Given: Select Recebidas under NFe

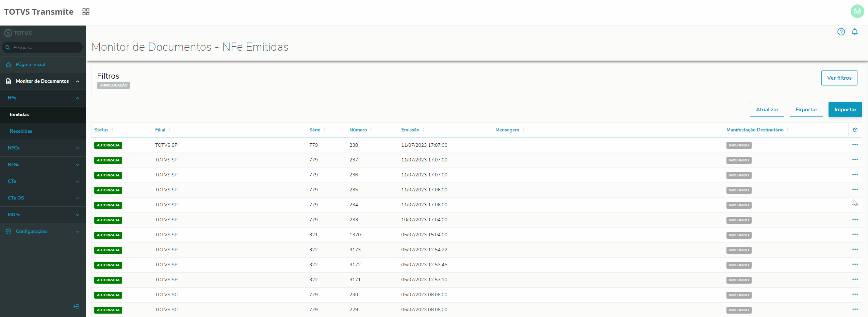Looking at the screenshot, I should pyautogui.click(x=21, y=131).
